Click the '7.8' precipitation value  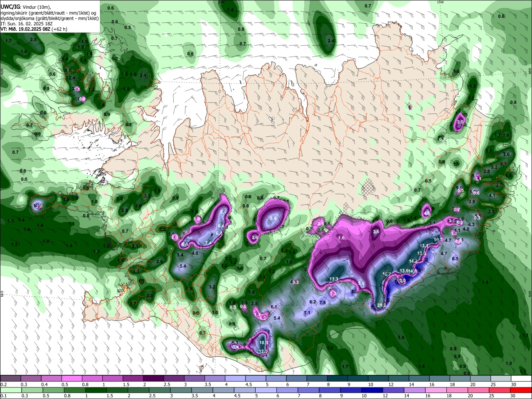[x=323, y=303]
